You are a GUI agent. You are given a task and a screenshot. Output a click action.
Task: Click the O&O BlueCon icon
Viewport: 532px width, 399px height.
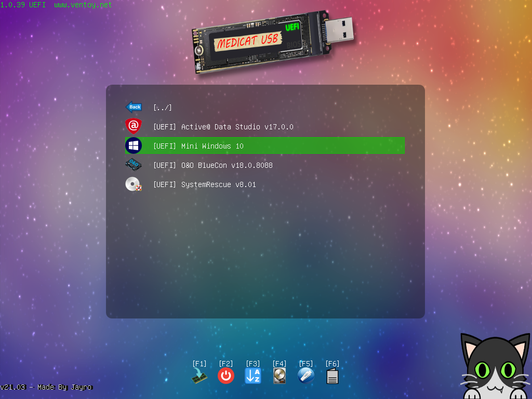134,165
